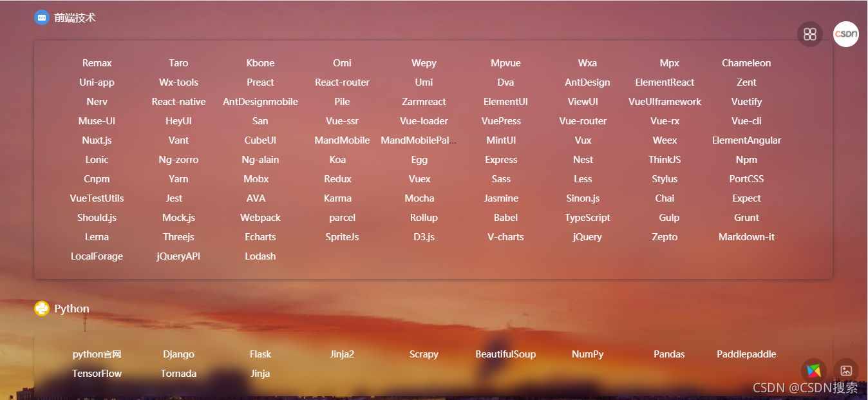
Task: Open the CubeUI link
Action: pyautogui.click(x=261, y=140)
